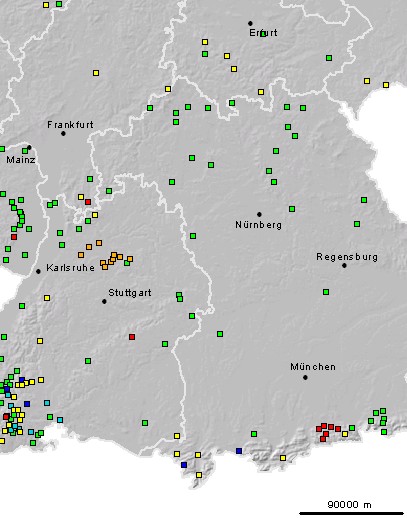Click the Frankfurt city dot
Screen dimensions: 407x518
(63, 133)
